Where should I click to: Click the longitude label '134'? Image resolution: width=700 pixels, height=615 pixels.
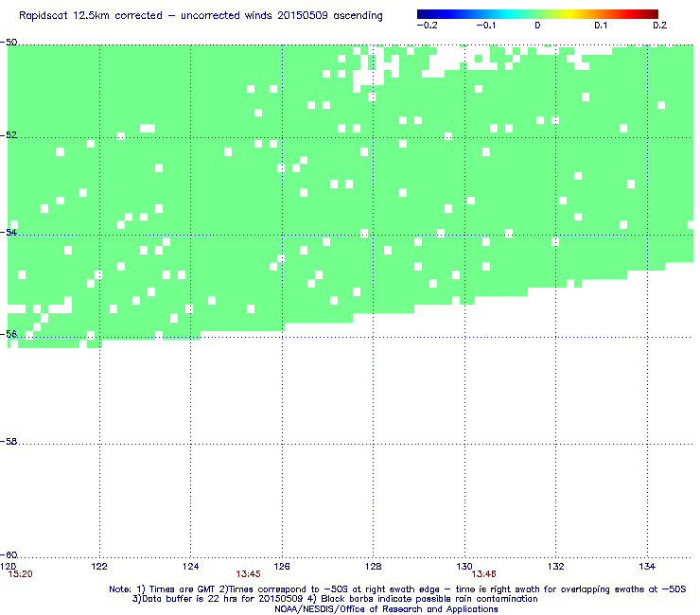(647, 567)
